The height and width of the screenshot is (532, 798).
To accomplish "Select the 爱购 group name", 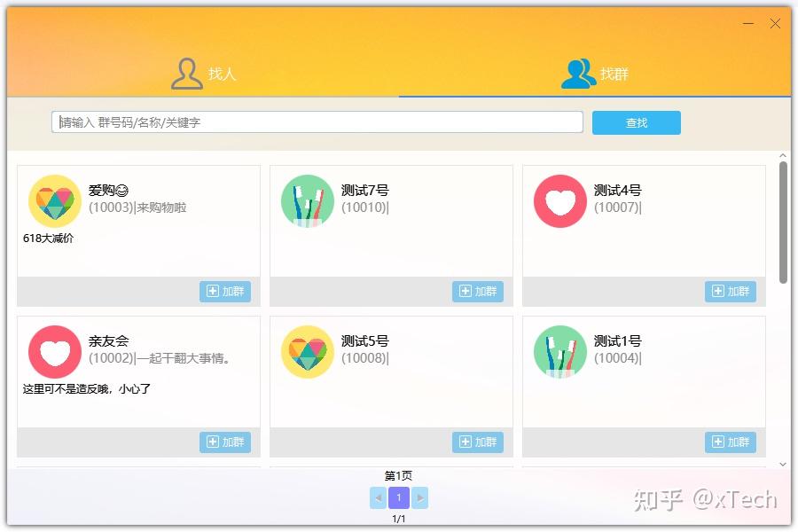I will tap(108, 191).
